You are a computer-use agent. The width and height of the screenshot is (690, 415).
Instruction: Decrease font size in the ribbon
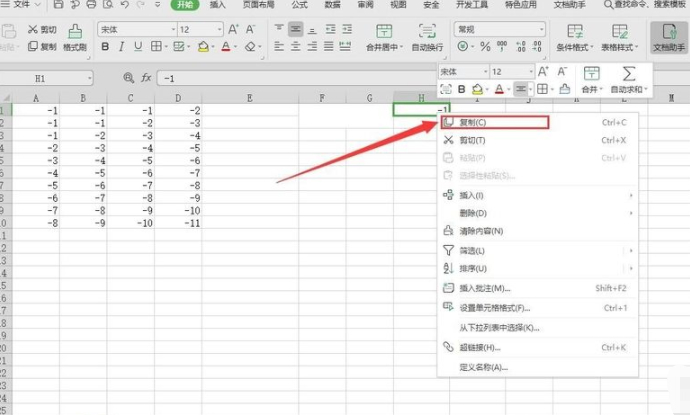[250, 29]
